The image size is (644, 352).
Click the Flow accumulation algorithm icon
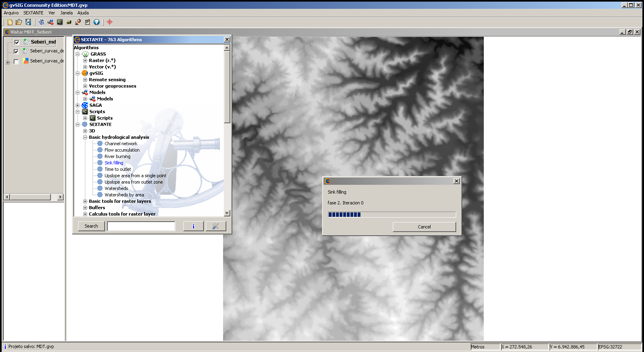pyautogui.click(x=100, y=150)
